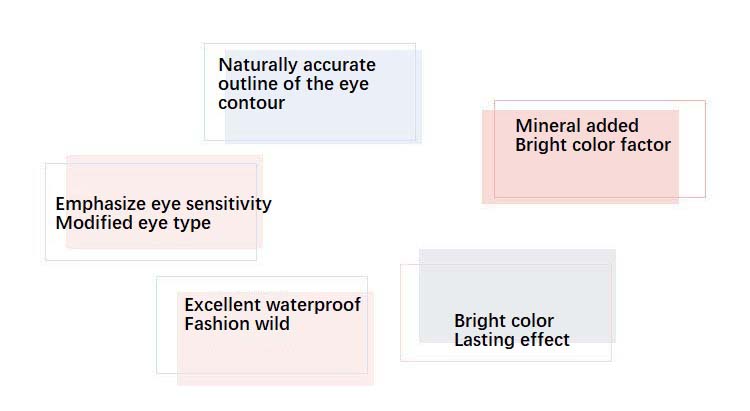Click the 'Modified eye type' line
Image resolution: width=750 pixels, height=411 pixels.
133,223
